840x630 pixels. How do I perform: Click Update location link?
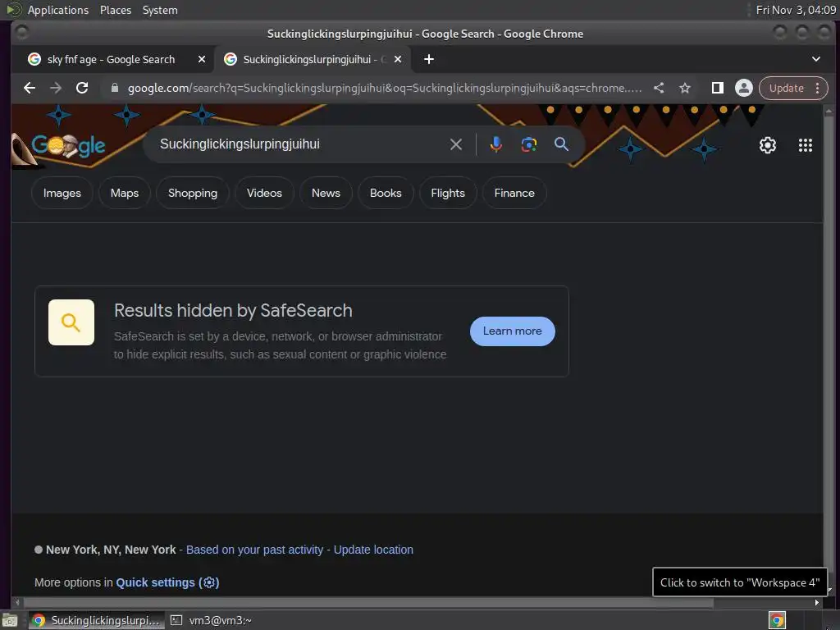coord(373,550)
